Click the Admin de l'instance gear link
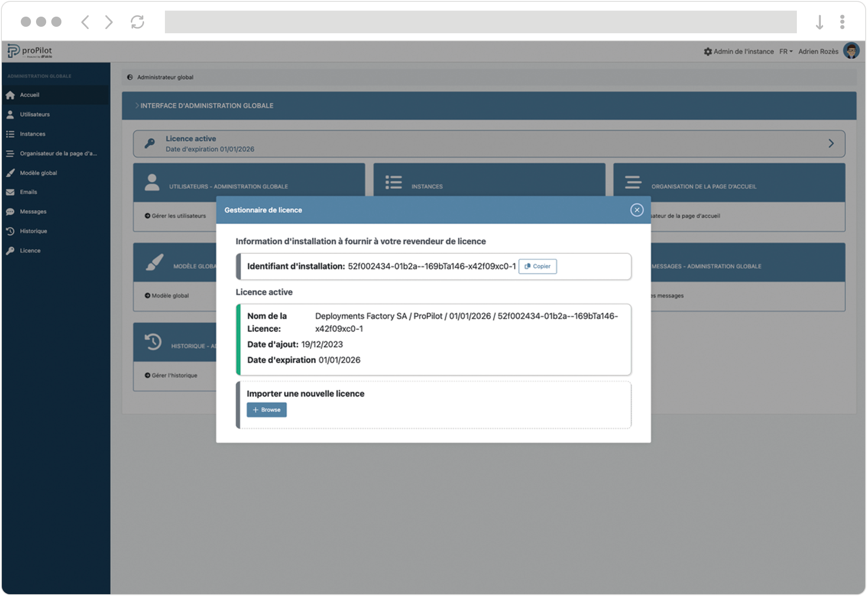The image size is (868, 597). click(738, 52)
